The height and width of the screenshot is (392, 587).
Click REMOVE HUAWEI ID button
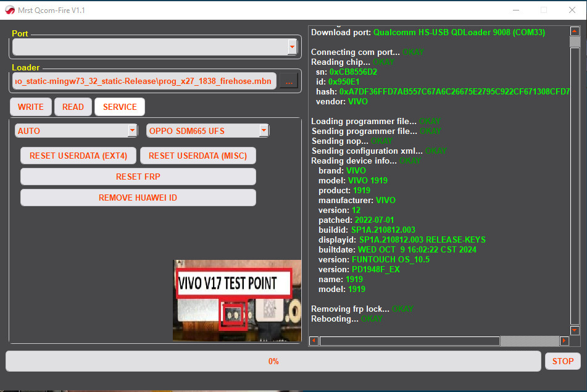138,198
